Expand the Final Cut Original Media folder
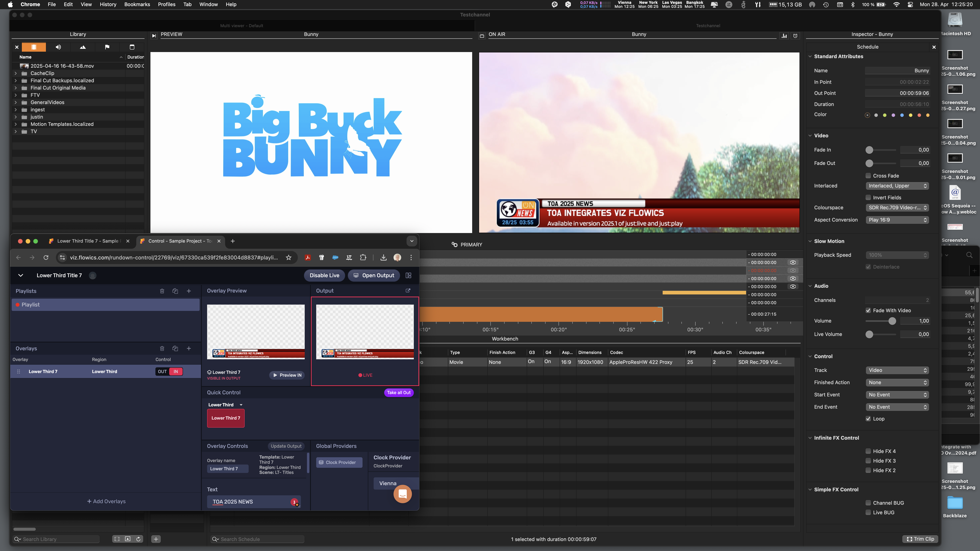Image resolution: width=980 pixels, height=551 pixels. click(16, 88)
